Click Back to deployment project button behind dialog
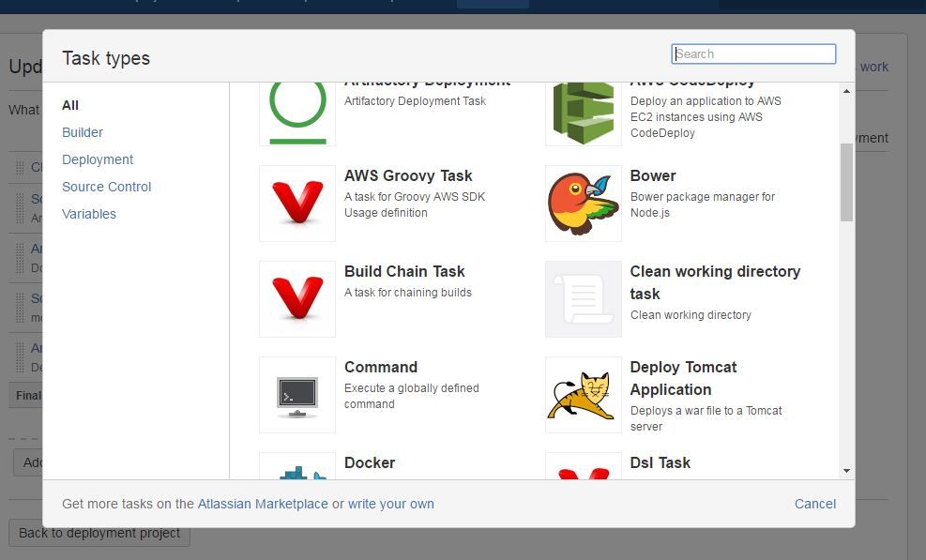The height and width of the screenshot is (560, 926). point(99,533)
